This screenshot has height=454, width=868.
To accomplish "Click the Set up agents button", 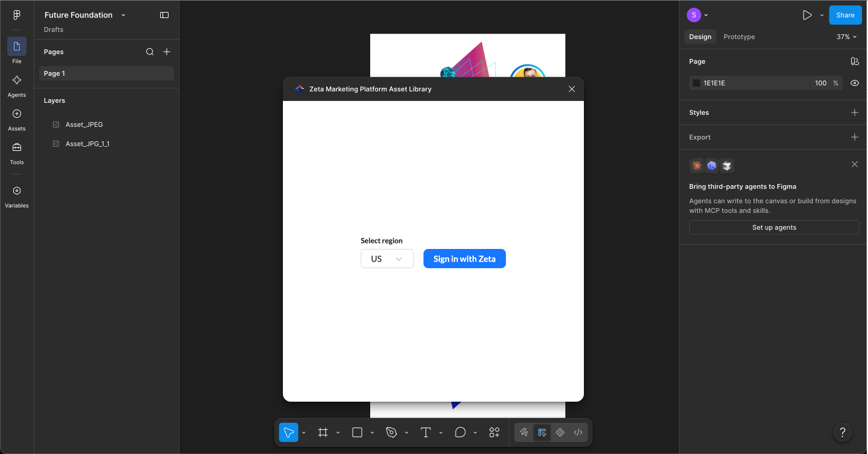I will coord(774,227).
